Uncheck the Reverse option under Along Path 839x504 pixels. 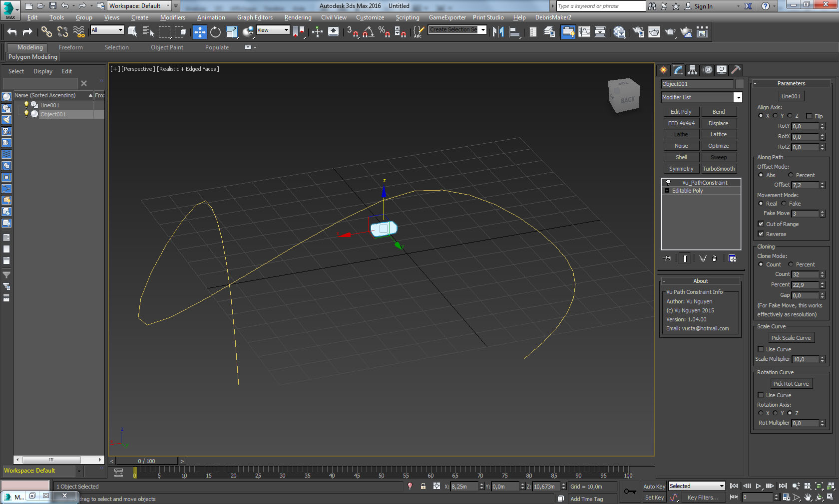[x=760, y=234]
